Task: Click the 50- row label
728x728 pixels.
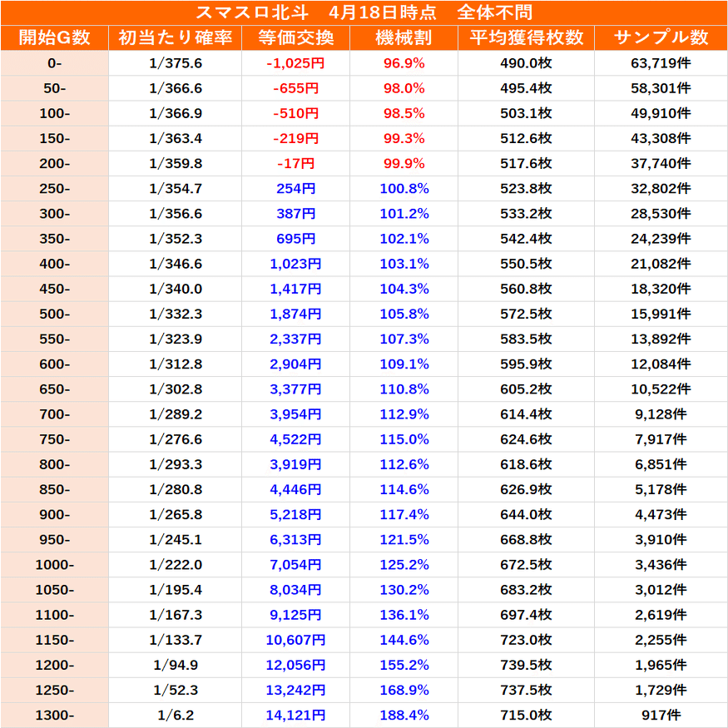Action: 54,88
